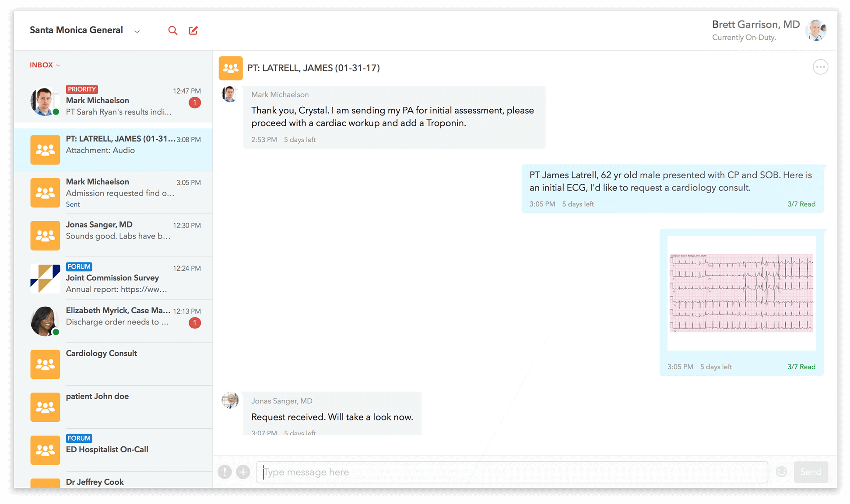This screenshot has height=504, width=850.
Task: Open Elizabeth Myrick's Discharge order conversation
Action: (113, 321)
